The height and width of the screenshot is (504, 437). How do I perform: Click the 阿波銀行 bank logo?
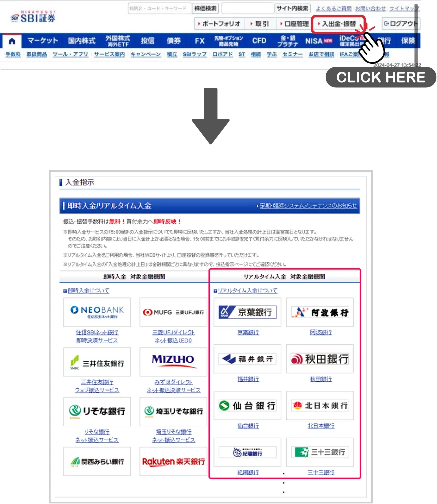click(319, 312)
